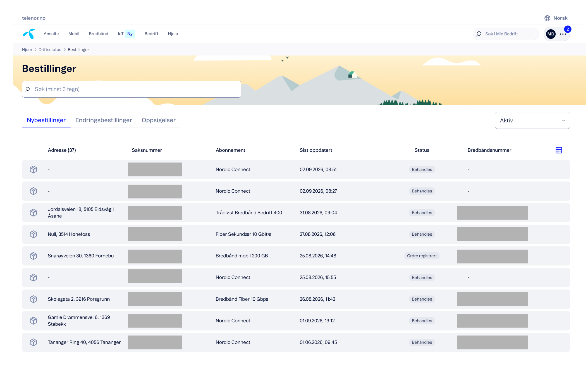This screenshot has width=588, height=367.
Task: Focus the Søk i Min Bedrift field
Action: [506, 34]
